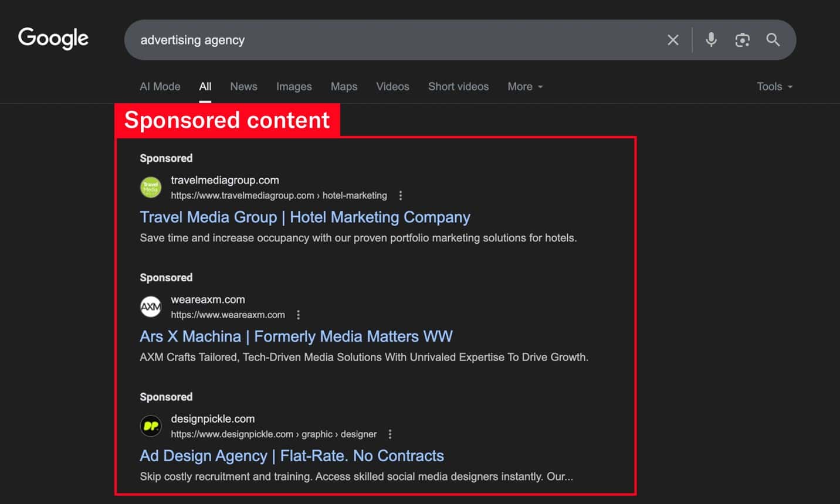Viewport: 840px width, 504px height.
Task: Expand the More dropdown
Action: tap(525, 86)
